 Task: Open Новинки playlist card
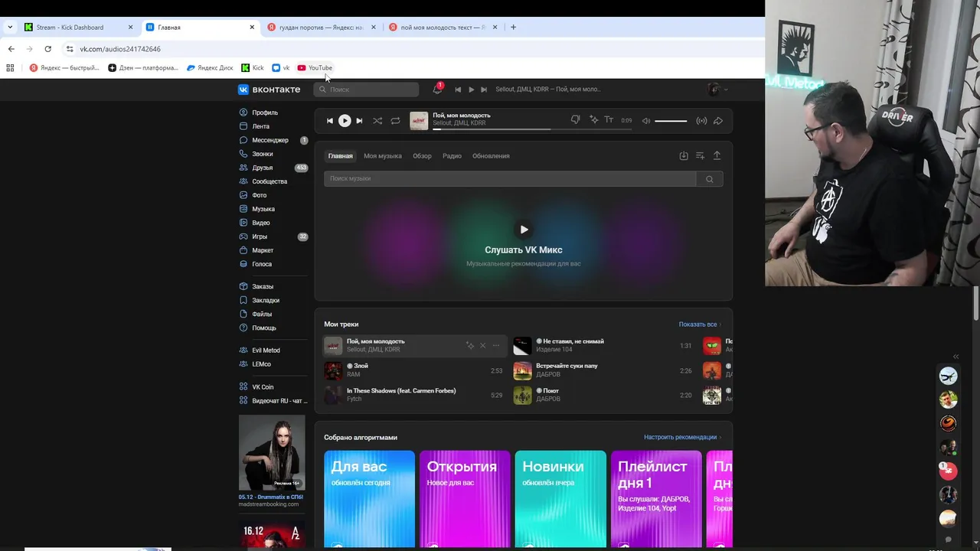tap(560, 499)
